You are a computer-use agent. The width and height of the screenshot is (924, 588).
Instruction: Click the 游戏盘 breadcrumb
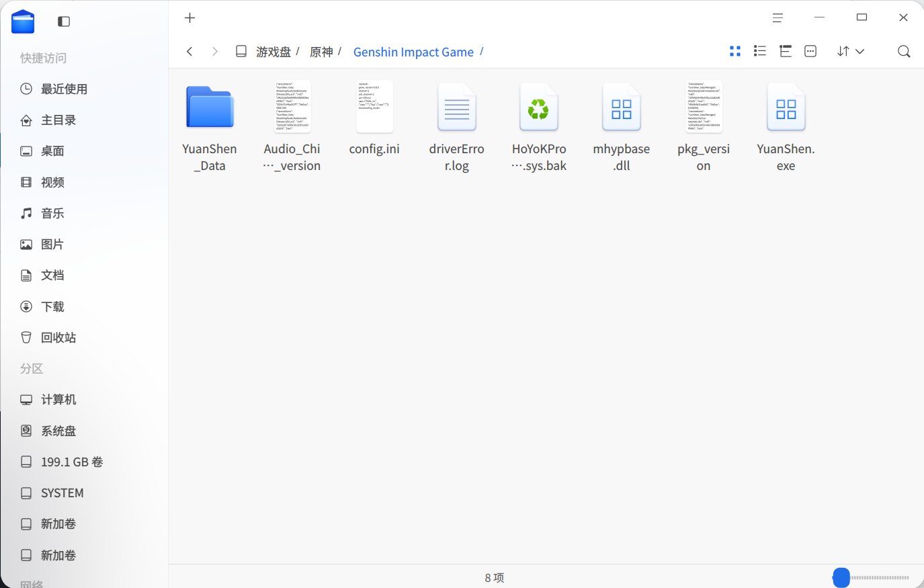coord(274,52)
